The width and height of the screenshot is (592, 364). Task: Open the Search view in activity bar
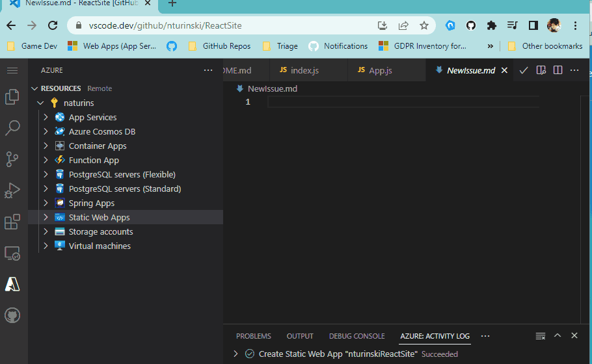[12, 128]
